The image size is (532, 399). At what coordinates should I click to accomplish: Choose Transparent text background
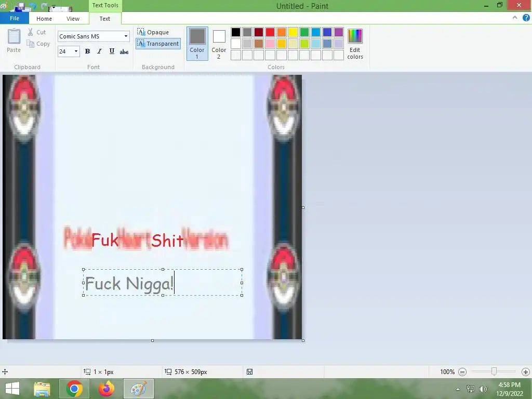[x=158, y=44]
